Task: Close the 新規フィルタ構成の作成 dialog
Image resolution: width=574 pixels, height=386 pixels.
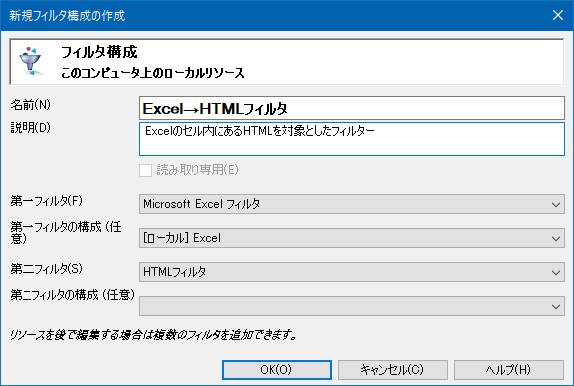Action: 558,15
